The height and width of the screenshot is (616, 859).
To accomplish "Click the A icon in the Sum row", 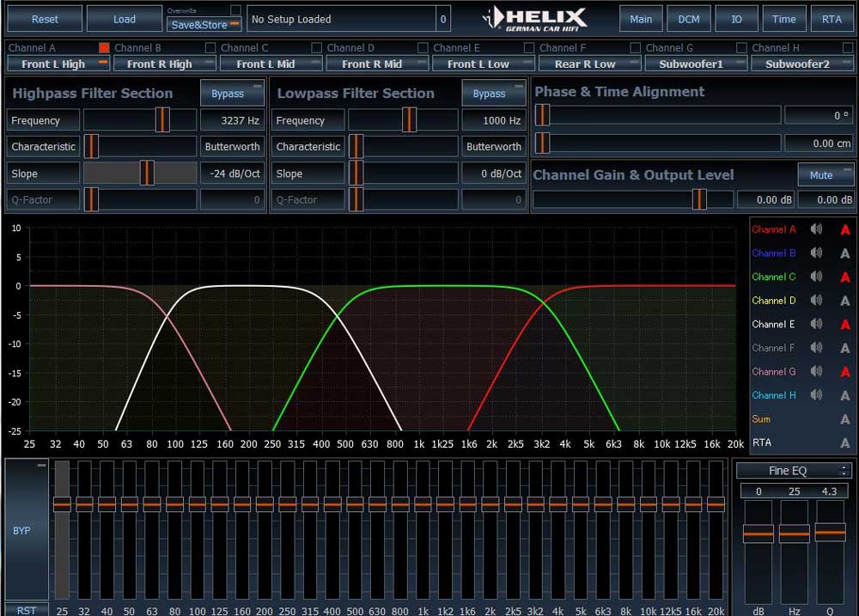I will pos(845,419).
